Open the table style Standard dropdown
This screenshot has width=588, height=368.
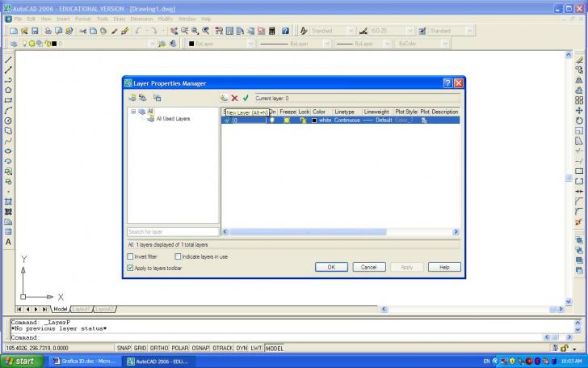pyautogui.click(x=469, y=31)
